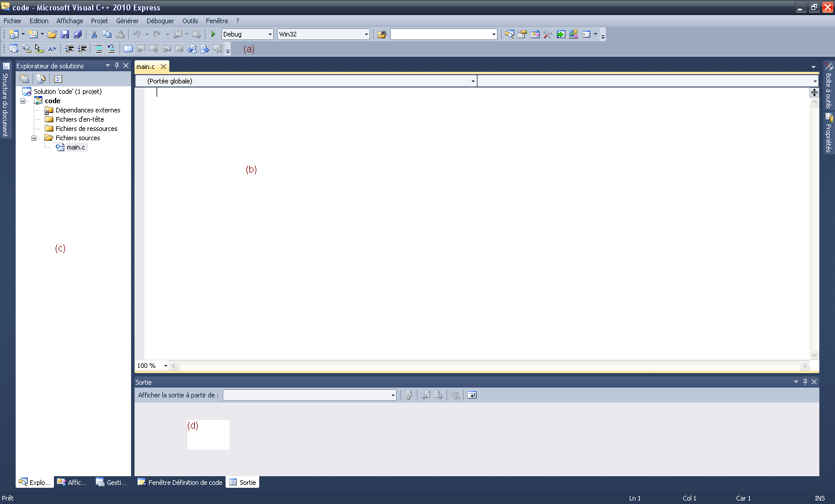Open the Générer menu
This screenshot has width=835, height=504.
[127, 21]
